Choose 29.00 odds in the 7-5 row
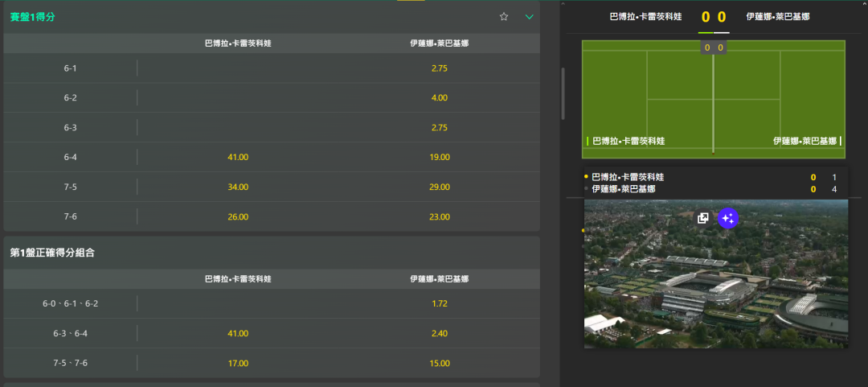868x387 pixels. point(439,187)
